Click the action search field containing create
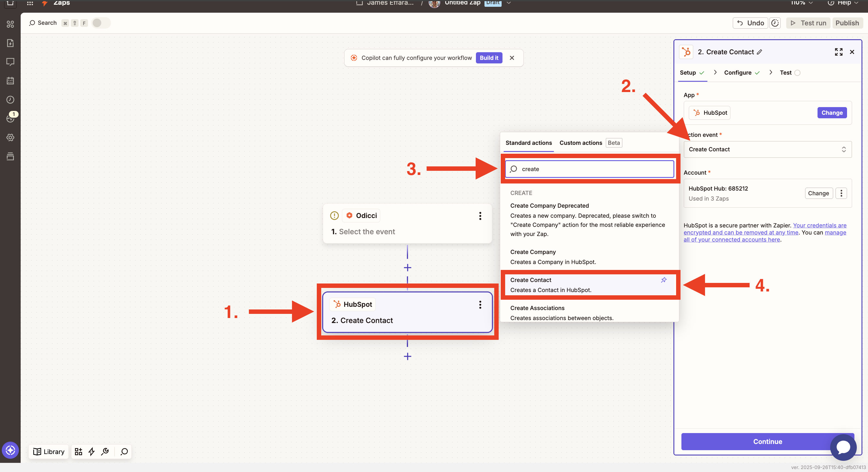Image resolution: width=868 pixels, height=472 pixels. [590, 169]
